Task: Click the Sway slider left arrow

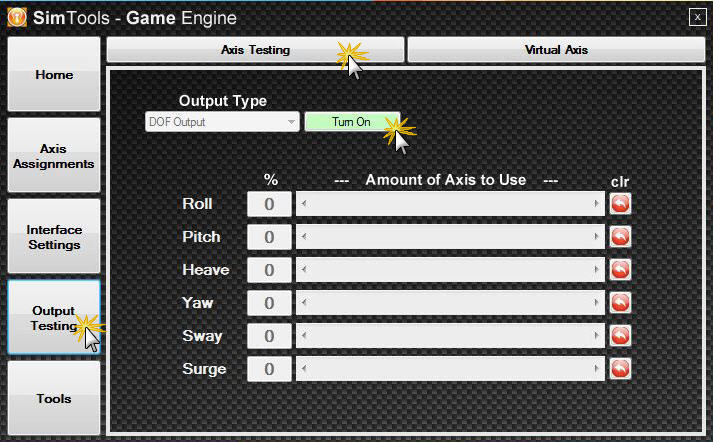Action: pyautogui.click(x=303, y=336)
